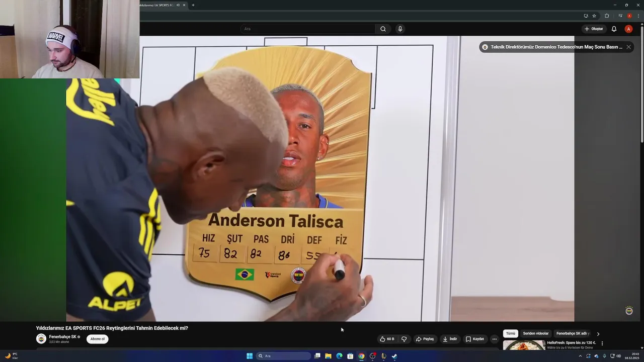Click the İndir download button

[x=450, y=339]
